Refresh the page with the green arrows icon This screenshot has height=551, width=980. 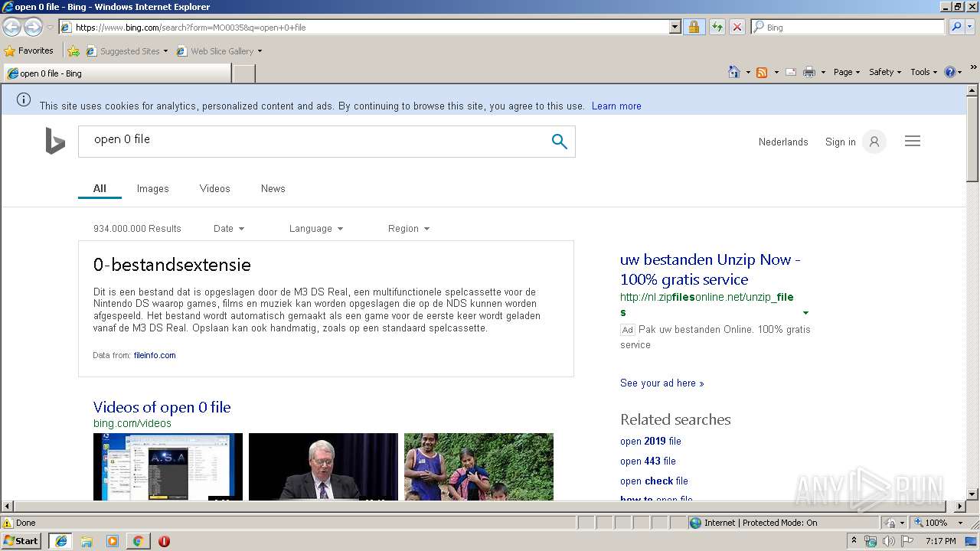[x=717, y=28]
